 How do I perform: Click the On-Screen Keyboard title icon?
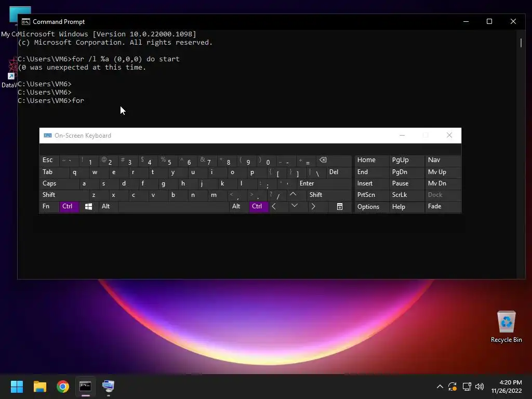click(47, 136)
